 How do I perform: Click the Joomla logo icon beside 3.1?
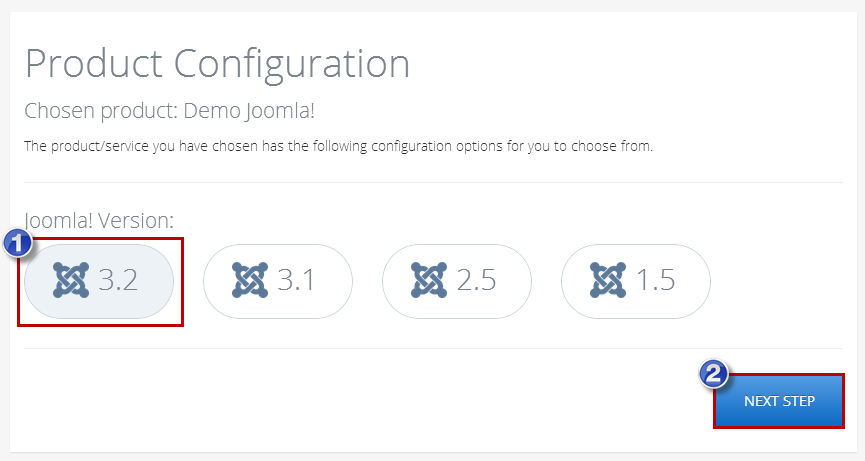pyautogui.click(x=250, y=280)
